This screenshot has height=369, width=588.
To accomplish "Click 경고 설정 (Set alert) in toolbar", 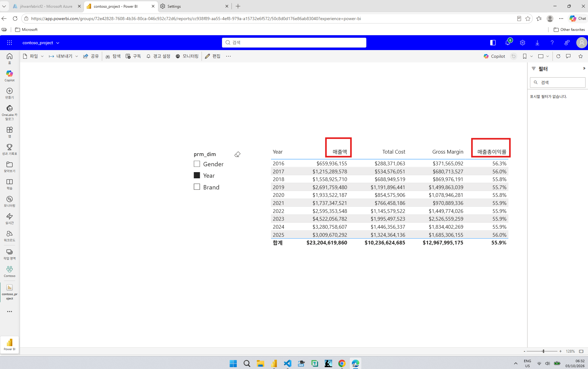I will tap(158, 56).
